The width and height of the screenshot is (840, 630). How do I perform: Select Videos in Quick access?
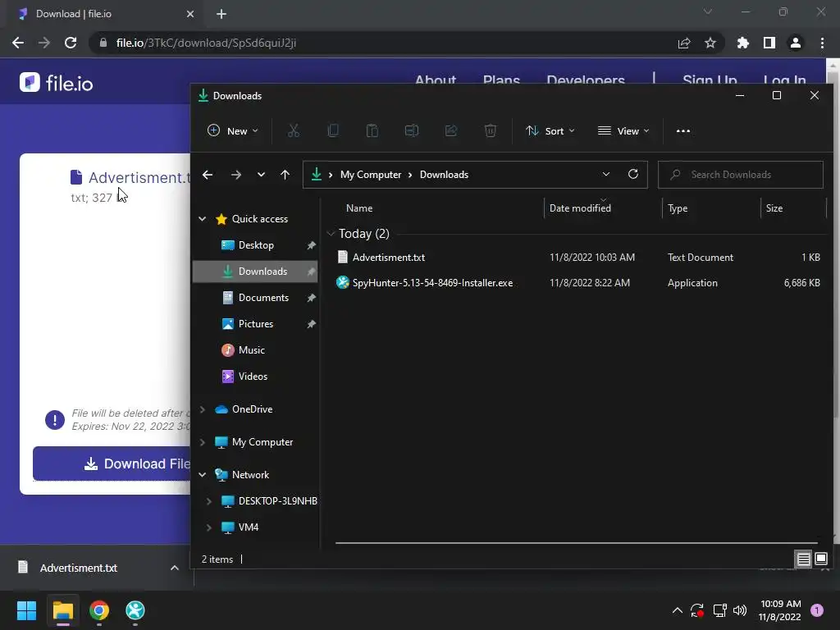pyautogui.click(x=256, y=376)
